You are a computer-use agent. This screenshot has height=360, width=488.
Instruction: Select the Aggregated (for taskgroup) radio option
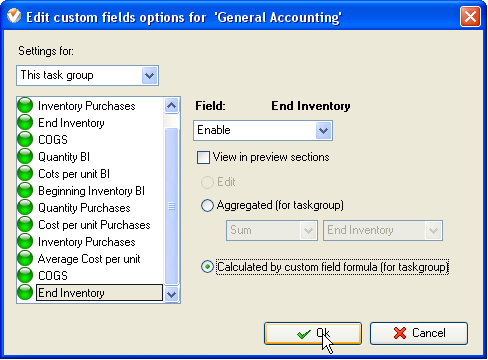click(207, 205)
